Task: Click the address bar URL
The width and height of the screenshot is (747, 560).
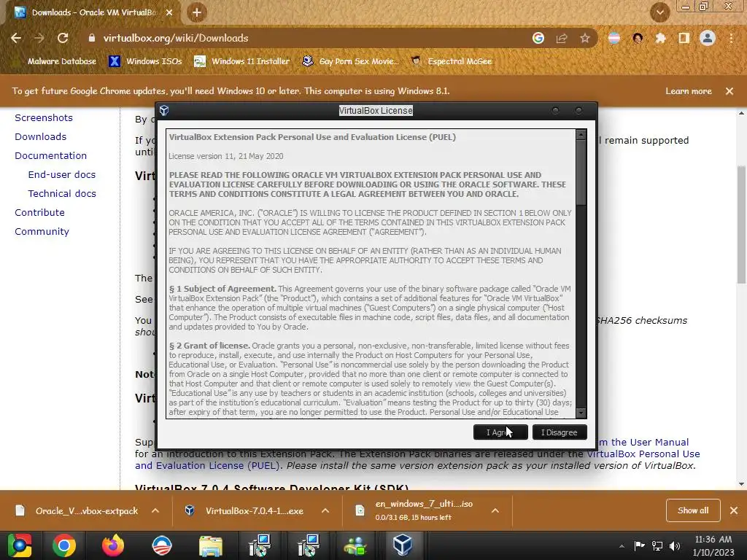Action: 176,38
